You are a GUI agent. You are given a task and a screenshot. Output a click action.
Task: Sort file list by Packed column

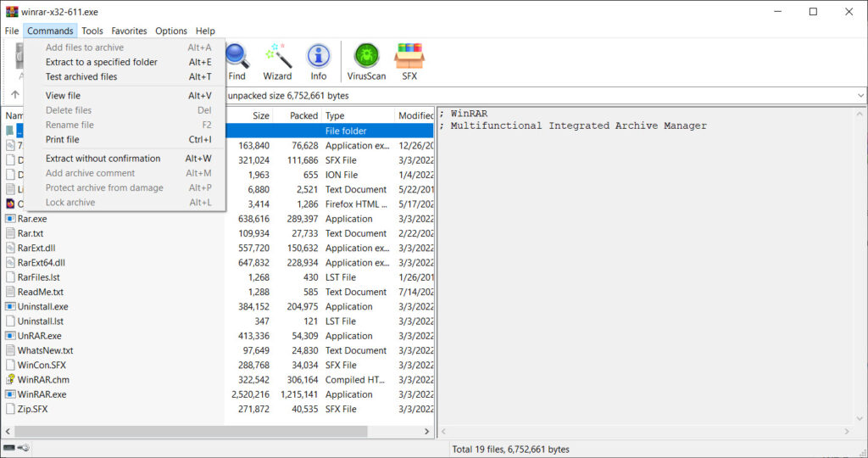[303, 115]
